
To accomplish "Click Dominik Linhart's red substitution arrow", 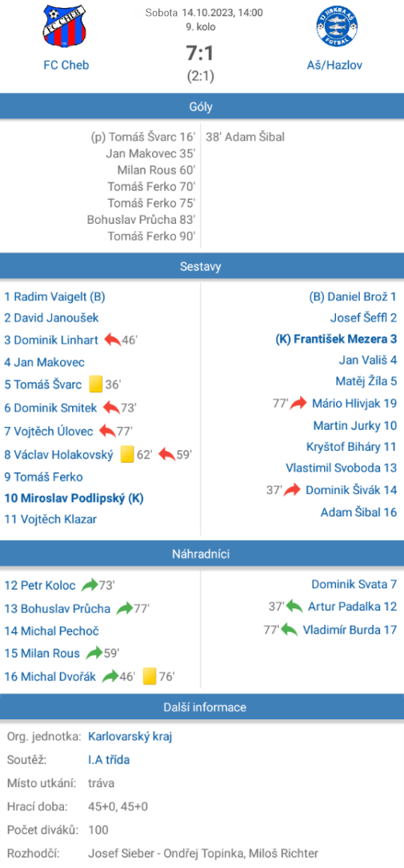I will tap(112, 340).
